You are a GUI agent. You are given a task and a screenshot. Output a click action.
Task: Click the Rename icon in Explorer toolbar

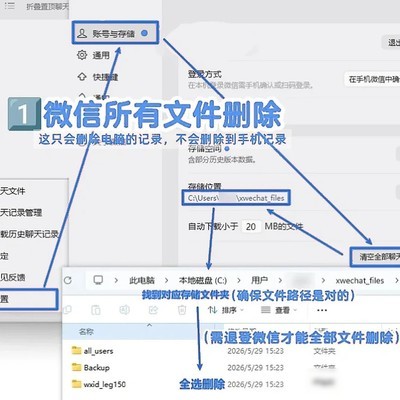[124, 310]
